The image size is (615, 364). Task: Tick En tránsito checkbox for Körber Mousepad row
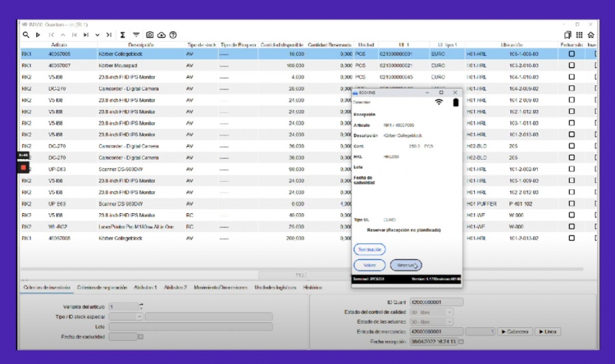pos(571,66)
